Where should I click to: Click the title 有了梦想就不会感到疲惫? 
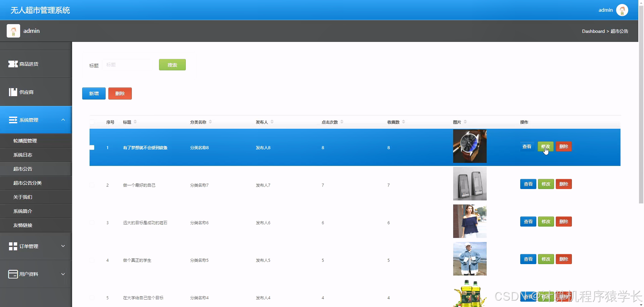pyautogui.click(x=145, y=148)
